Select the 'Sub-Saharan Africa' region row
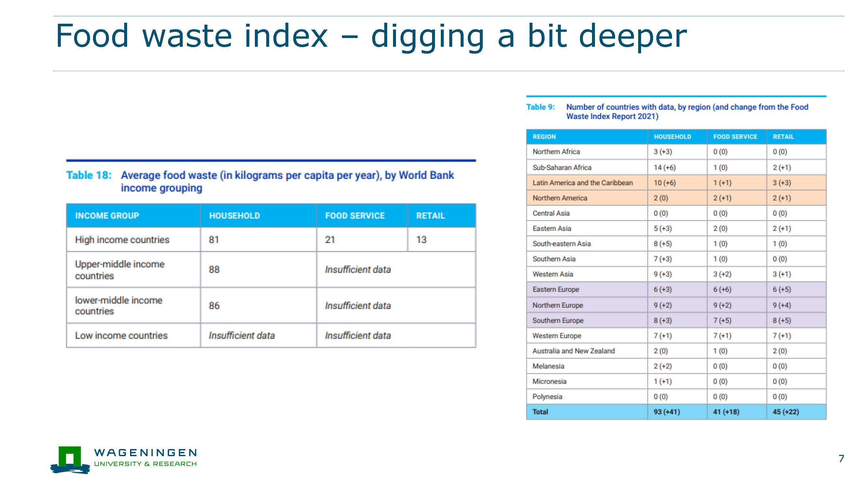The height and width of the screenshot is (488, 868). pos(676,167)
